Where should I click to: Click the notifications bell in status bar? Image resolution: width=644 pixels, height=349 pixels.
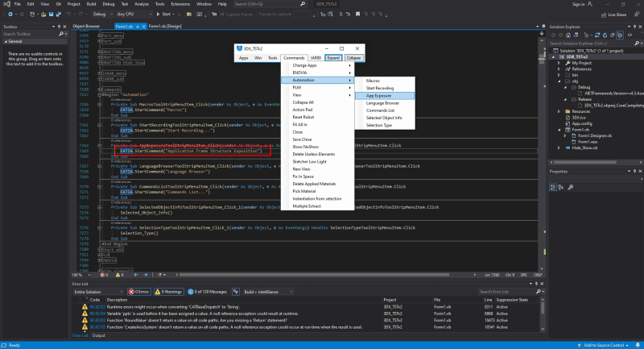(x=638, y=345)
